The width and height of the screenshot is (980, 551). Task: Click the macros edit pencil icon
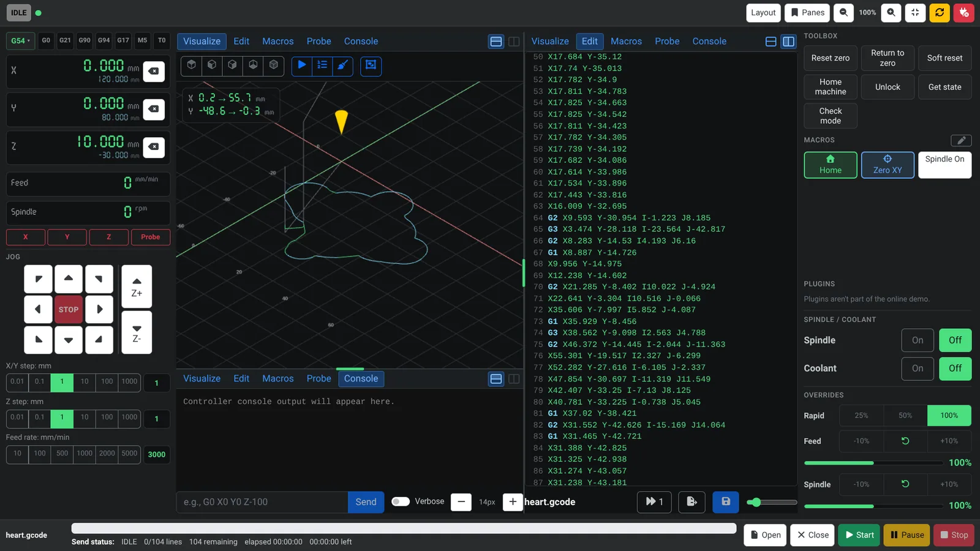[961, 140]
